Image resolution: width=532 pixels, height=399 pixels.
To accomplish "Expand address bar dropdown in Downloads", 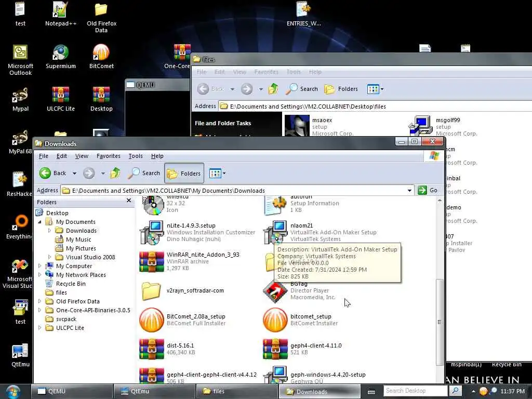I will click(409, 190).
